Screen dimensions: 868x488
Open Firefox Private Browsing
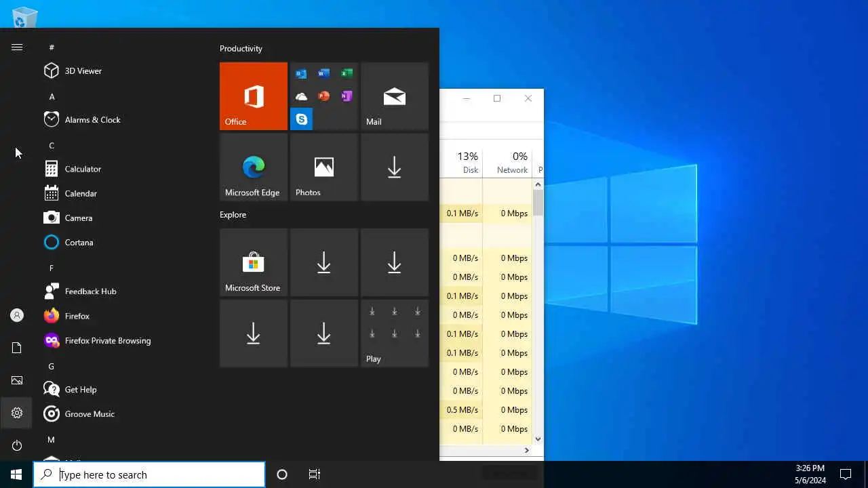pyautogui.click(x=121, y=340)
